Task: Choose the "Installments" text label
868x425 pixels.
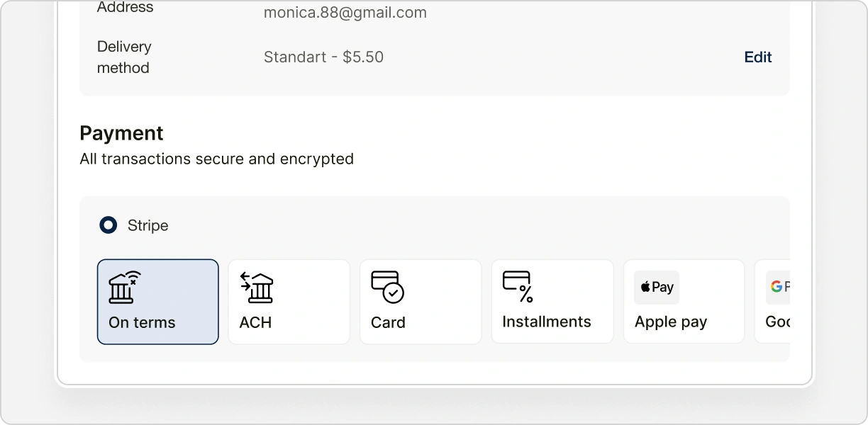Action: (546, 322)
